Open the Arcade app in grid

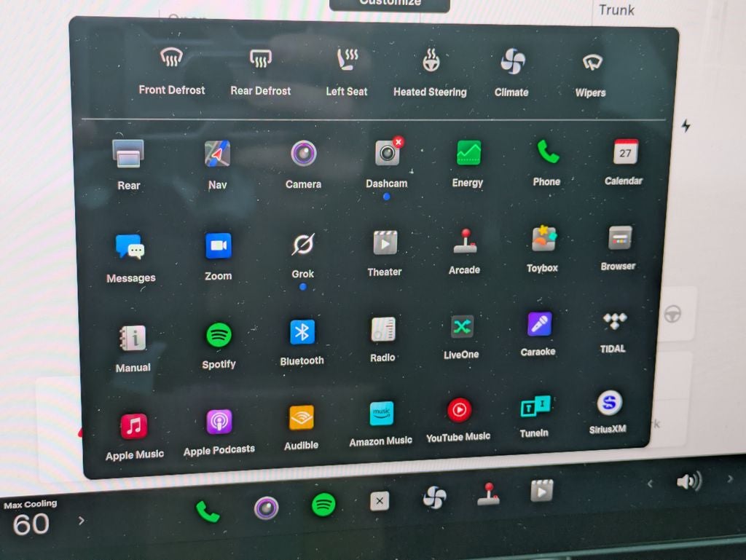point(465,251)
